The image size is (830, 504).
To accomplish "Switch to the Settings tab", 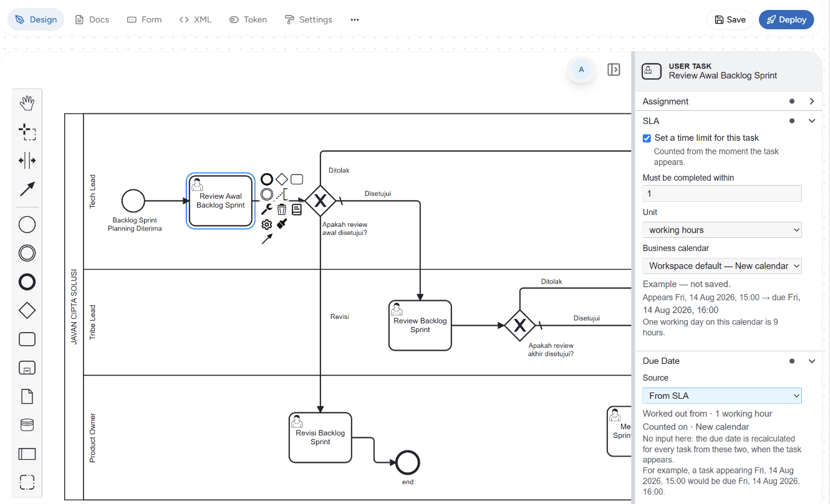I will pyautogui.click(x=308, y=20).
